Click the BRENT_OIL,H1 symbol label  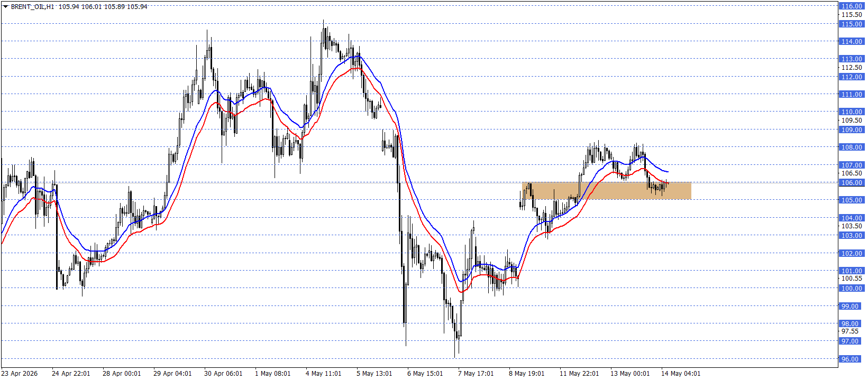point(33,7)
